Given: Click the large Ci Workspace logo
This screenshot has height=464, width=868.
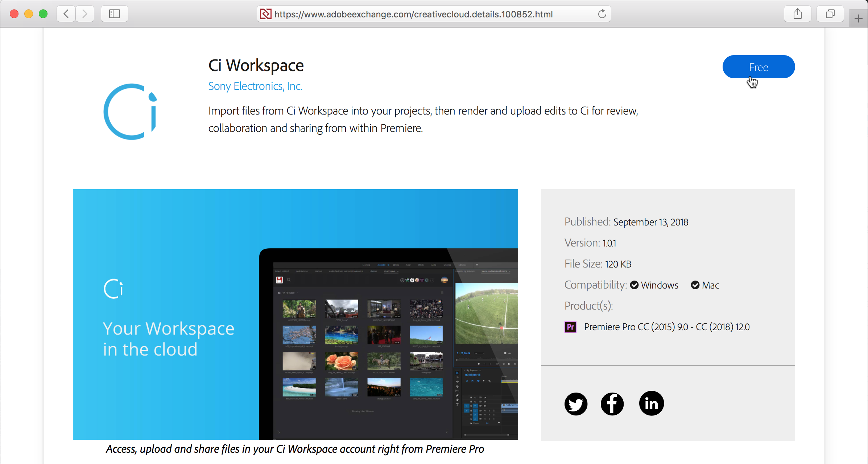Looking at the screenshot, I should click(x=130, y=112).
